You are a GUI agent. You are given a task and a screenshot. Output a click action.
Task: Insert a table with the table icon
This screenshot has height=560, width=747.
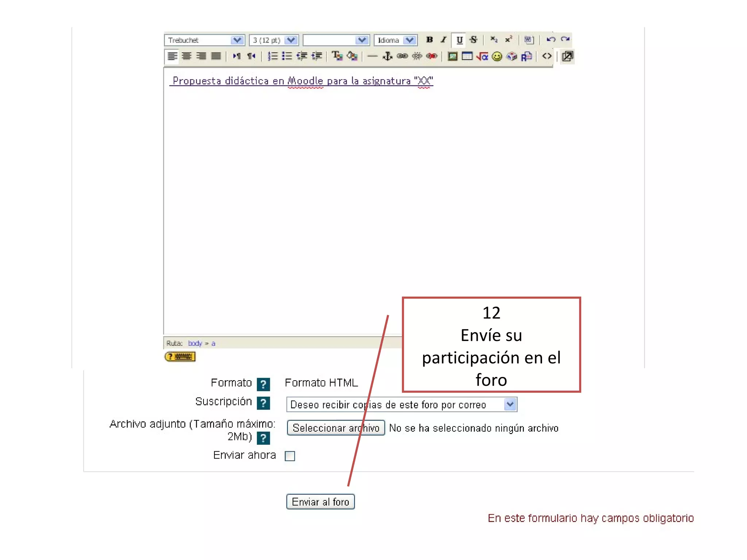[467, 56]
